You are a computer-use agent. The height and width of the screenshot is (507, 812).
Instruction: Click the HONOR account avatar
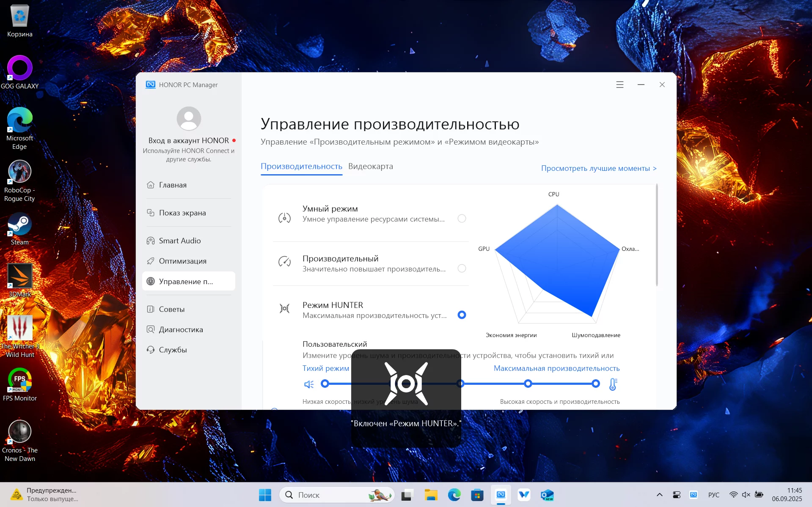coord(189,118)
